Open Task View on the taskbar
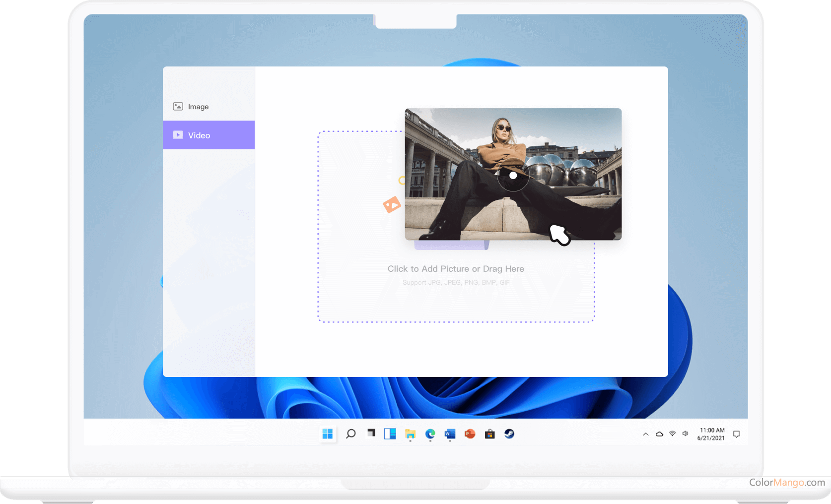Viewport: 831px width, 504px height. pos(371,433)
